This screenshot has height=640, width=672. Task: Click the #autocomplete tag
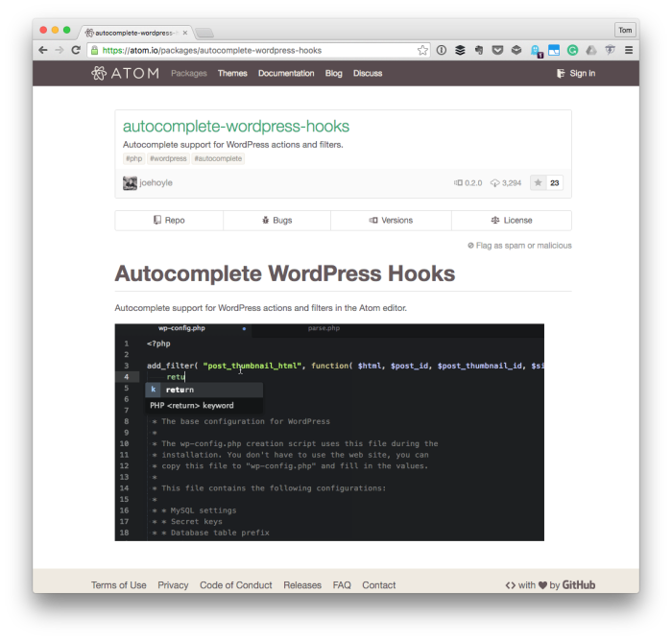point(218,158)
